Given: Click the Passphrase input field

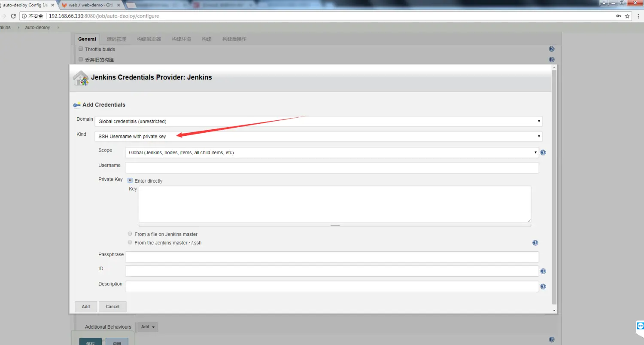Looking at the screenshot, I should click(332, 257).
